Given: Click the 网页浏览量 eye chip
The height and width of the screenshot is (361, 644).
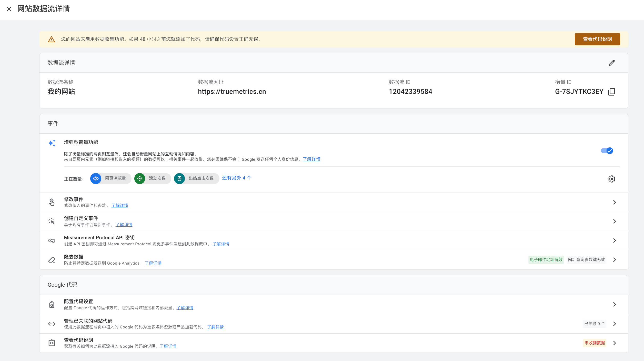Looking at the screenshot, I should (110, 178).
